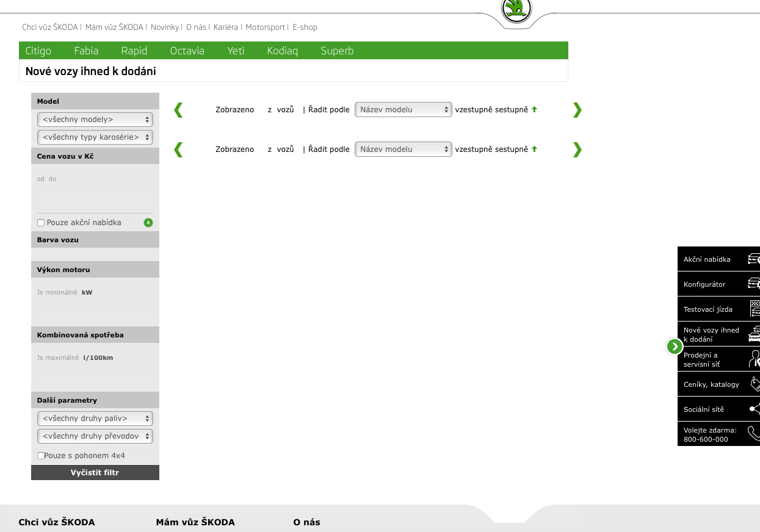
Task: Expand the všechny typy karosérie dropdown
Action: [95, 137]
